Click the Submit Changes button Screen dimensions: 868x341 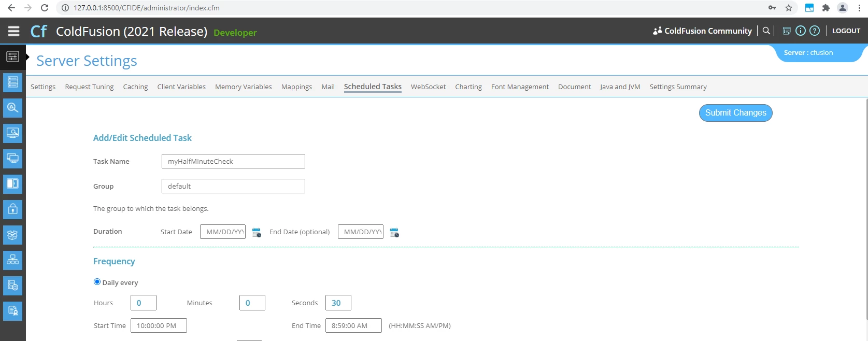735,113
